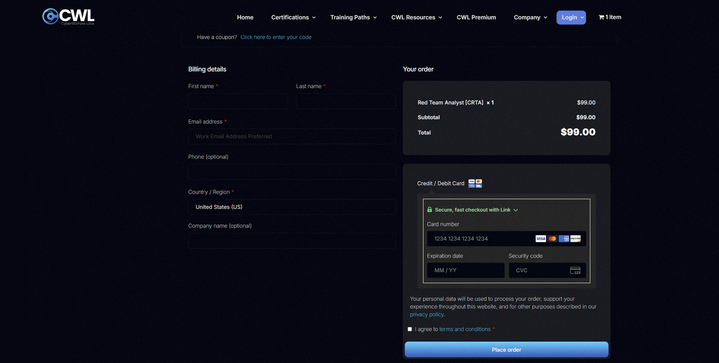Go to the Home menu item
This screenshot has width=719, height=363.
pyautogui.click(x=245, y=17)
